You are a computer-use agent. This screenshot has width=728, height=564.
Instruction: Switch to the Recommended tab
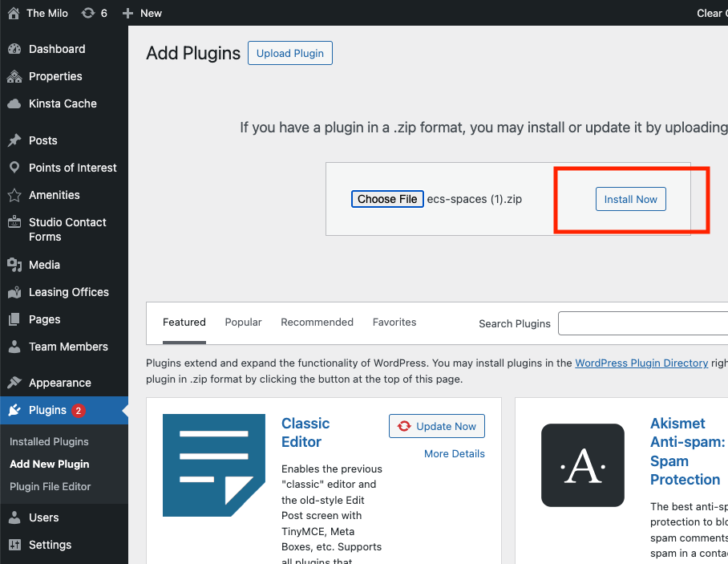click(x=317, y=323)
